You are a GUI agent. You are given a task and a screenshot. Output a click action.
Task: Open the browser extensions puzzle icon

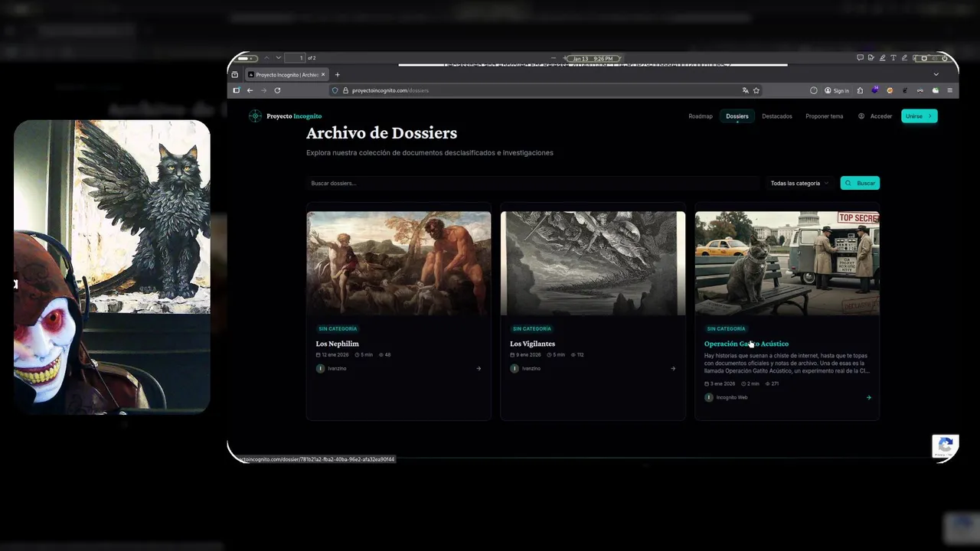[860, 90]
